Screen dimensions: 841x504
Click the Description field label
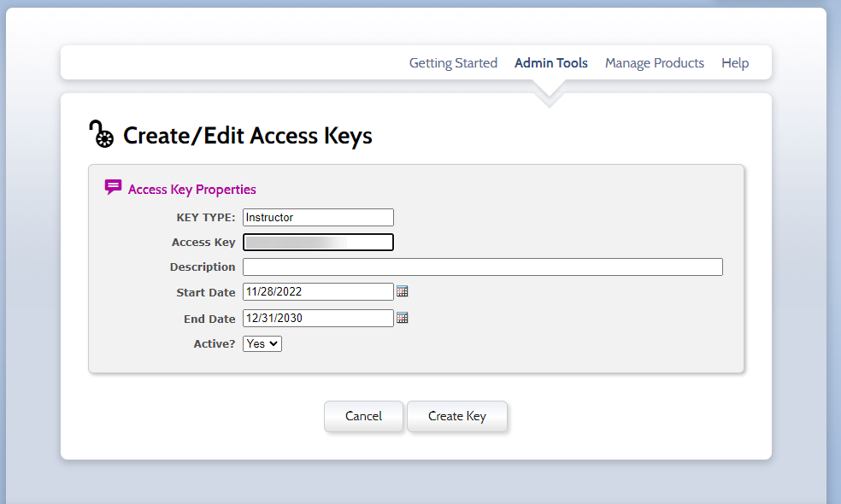click(203, 267)
